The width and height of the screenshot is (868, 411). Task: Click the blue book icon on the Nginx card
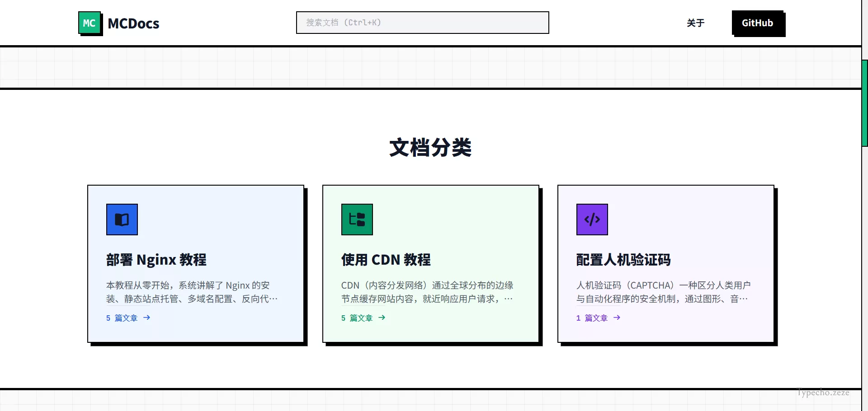(x=122, y=220)
